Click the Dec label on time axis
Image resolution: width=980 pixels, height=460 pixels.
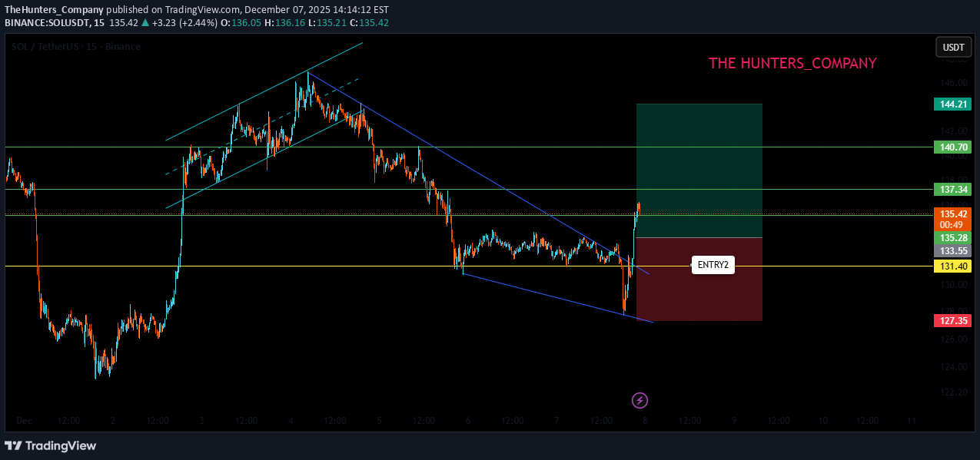pyautogui.click(x=24, y=421)
